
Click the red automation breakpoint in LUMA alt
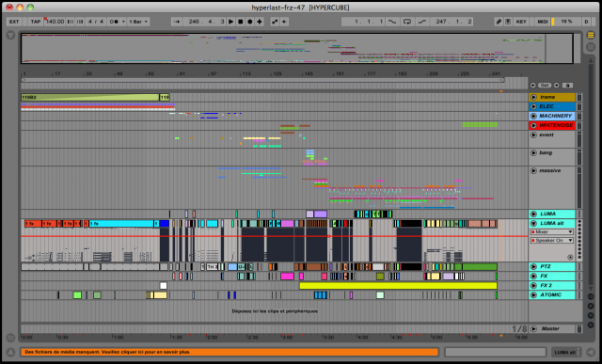[x=328, y=236]
